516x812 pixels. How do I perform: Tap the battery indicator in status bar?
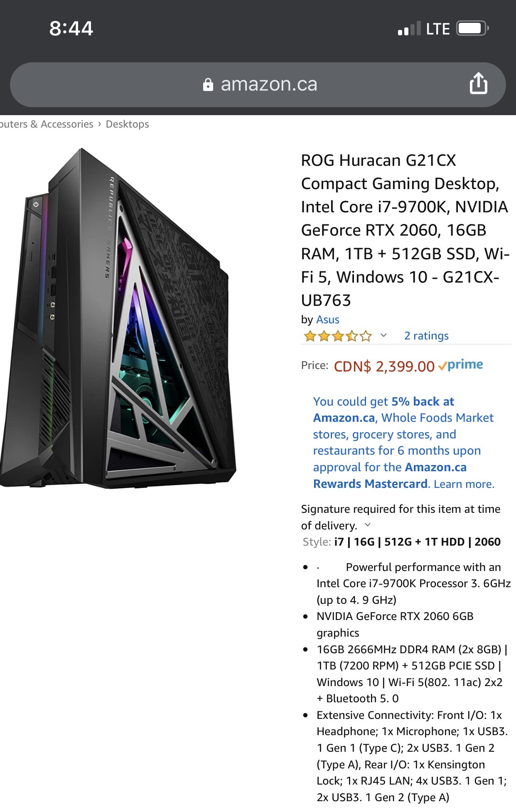point(473,28)
